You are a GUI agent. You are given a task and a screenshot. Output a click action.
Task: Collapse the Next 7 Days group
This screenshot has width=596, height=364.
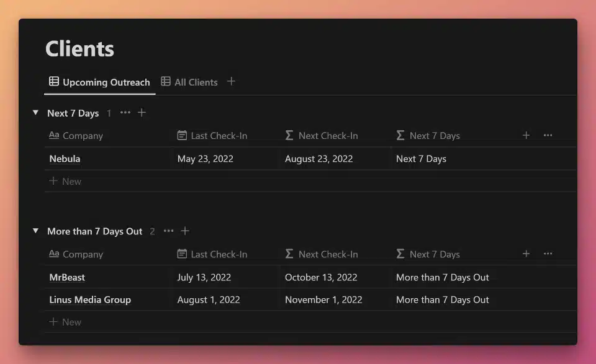click(36, 112)
